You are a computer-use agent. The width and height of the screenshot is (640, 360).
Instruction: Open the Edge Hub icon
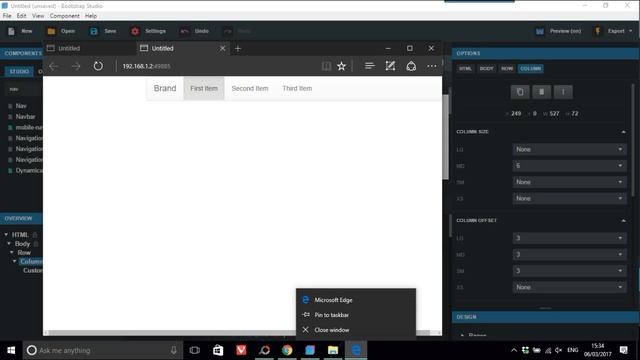369,66
